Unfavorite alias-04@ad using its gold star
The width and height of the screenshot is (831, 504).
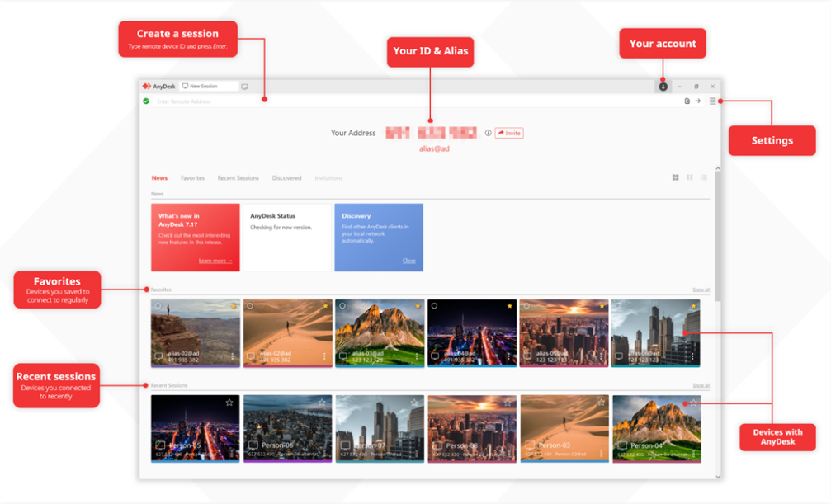click(510, 306)
